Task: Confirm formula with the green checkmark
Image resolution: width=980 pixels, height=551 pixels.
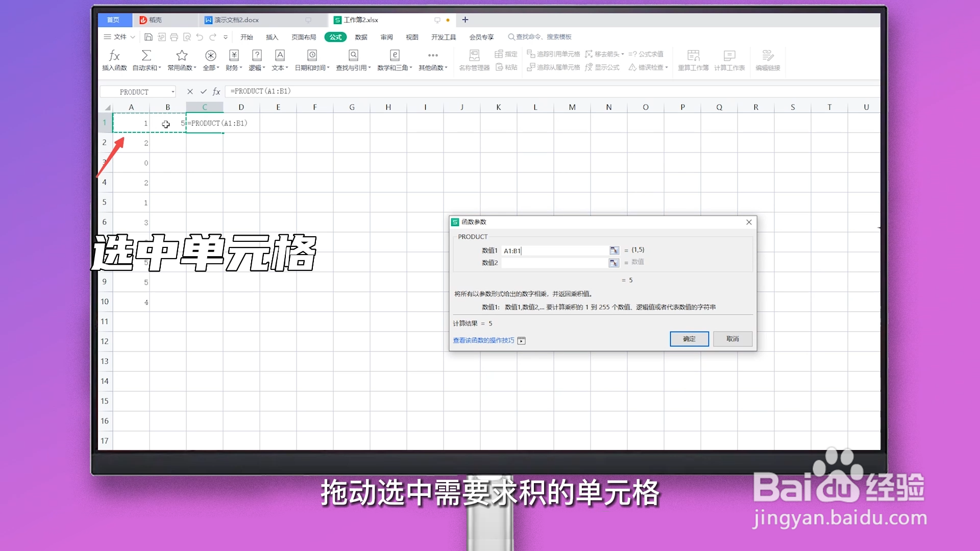Action: 203,91
